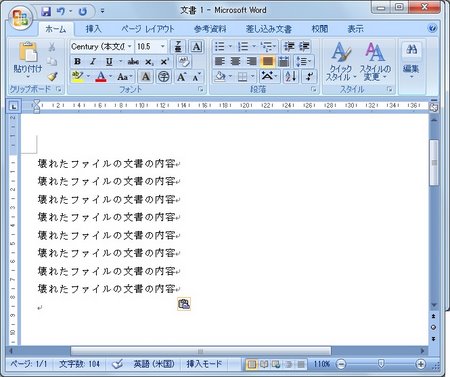Open the 編集 editing menu
The image size is (450, 377).
[411, 60]
